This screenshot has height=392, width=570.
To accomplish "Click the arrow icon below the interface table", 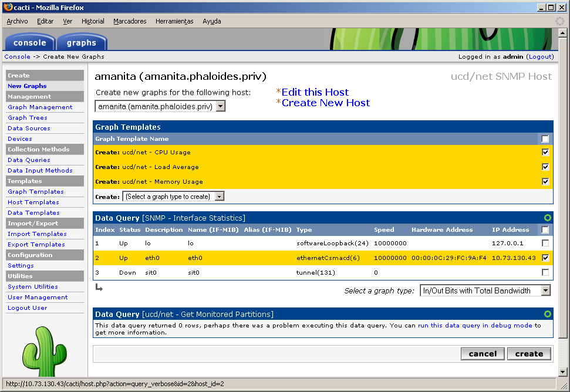I will click(x=99, y=287).
